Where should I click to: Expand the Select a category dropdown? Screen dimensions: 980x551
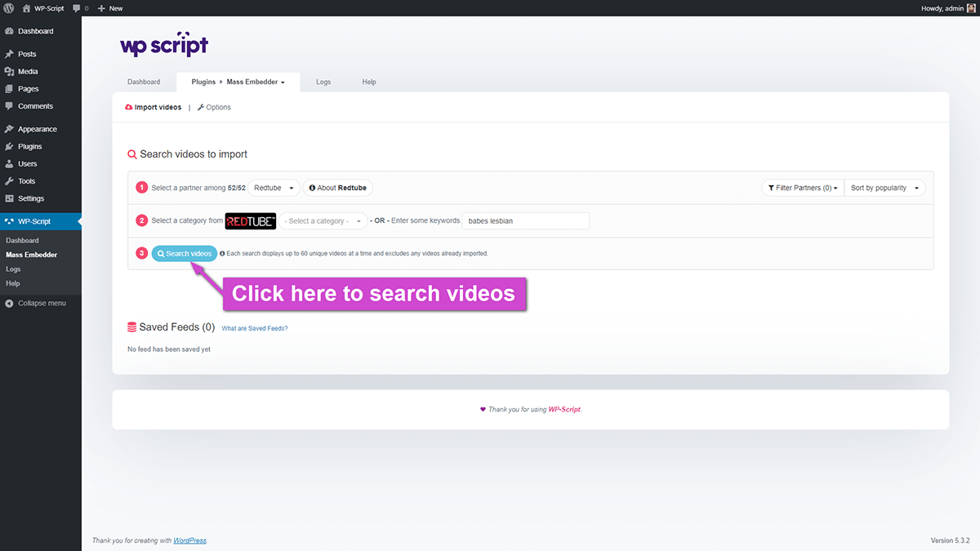pyautogui.click(x=323, y=221)
